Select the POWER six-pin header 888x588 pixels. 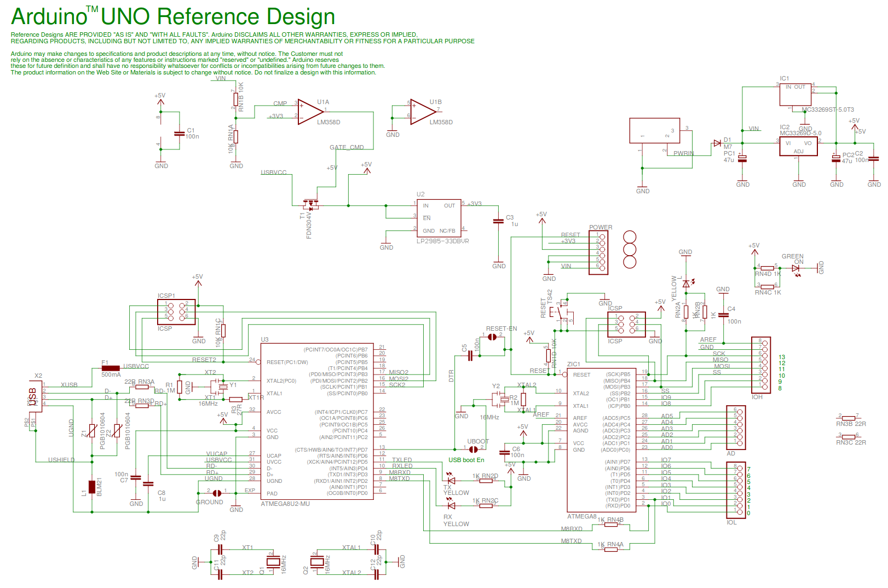pos(598,252)
